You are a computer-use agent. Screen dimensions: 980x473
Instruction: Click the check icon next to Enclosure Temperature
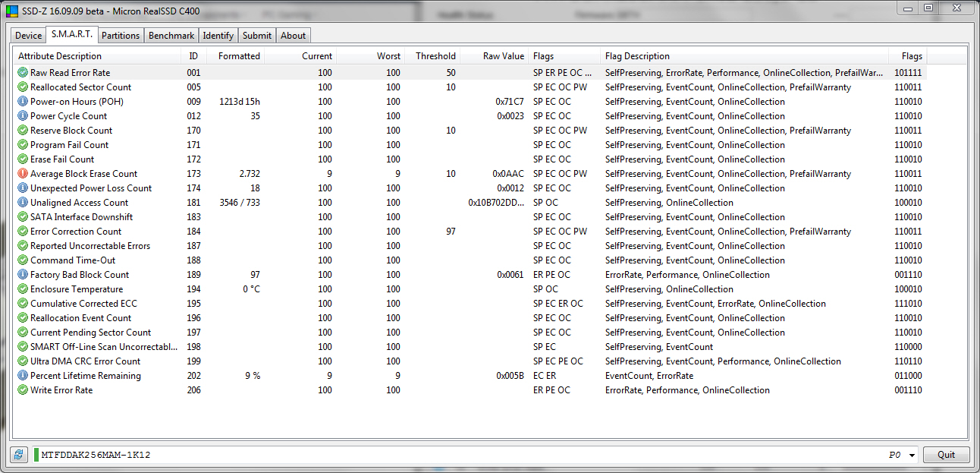click(23, 289)
